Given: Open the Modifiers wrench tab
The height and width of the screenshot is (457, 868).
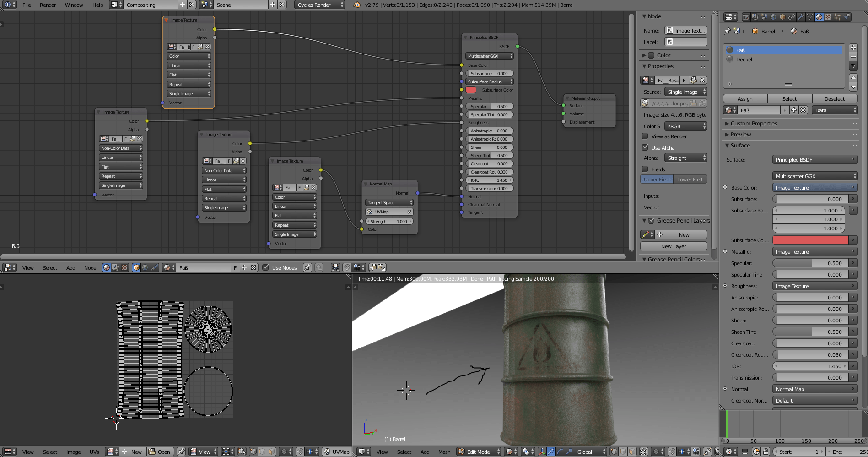Looking at the screenshot, I should pos(801,17).
